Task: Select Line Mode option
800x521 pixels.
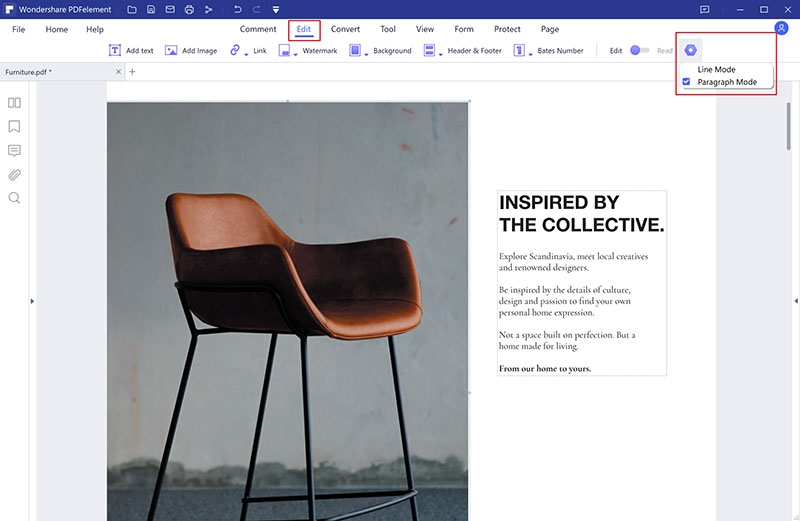Action: tap(716, 69)
